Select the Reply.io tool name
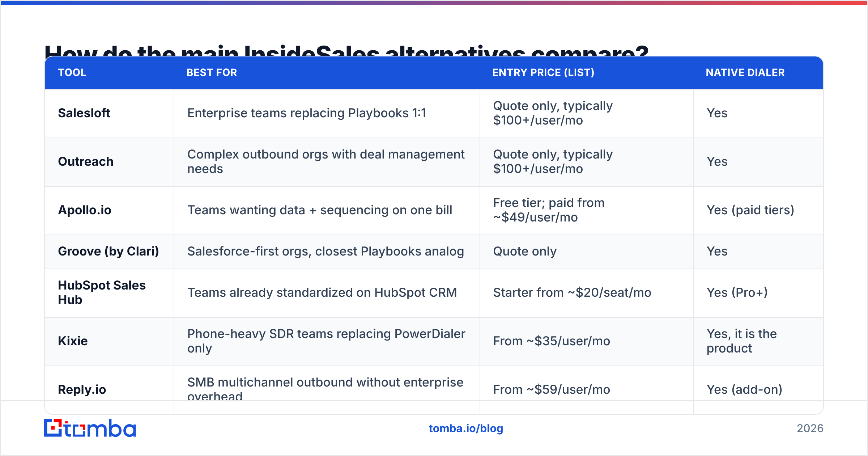The width and height of the screenshot is (868, 456). click(x=82, y=389)
